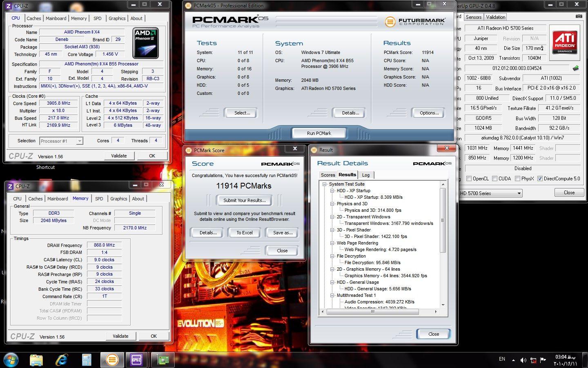
Task: Toggle the PhysX checkbox in GPU-Z
Action: tap(517, 178)
